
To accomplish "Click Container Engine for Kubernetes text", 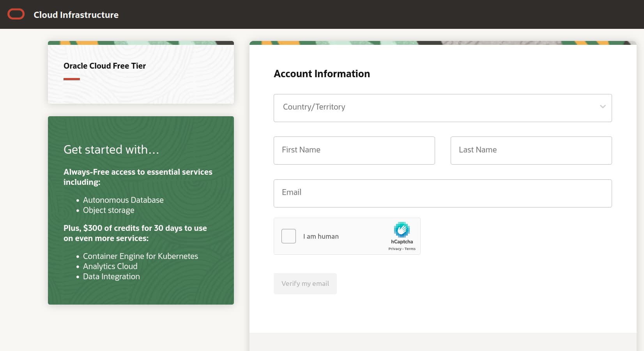I will point(140,256).
